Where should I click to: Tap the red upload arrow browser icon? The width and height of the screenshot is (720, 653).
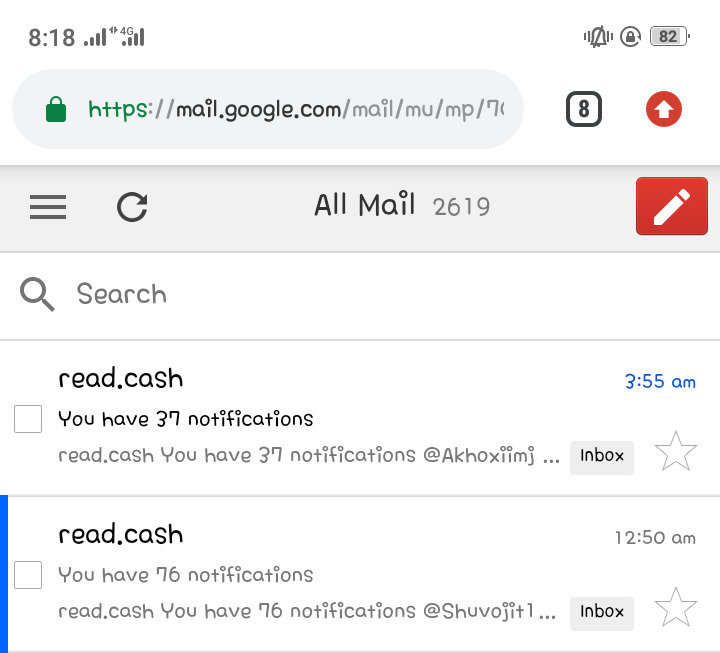[664, 109]
